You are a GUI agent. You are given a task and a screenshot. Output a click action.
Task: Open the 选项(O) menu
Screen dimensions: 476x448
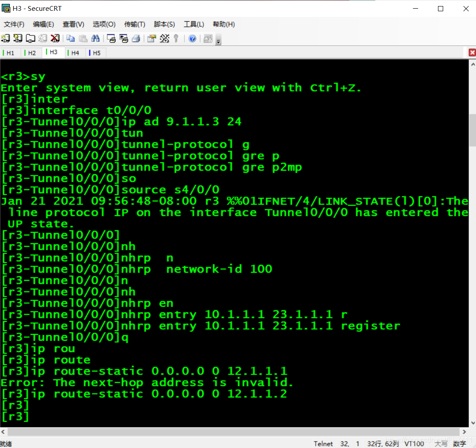tap(104, 24)
